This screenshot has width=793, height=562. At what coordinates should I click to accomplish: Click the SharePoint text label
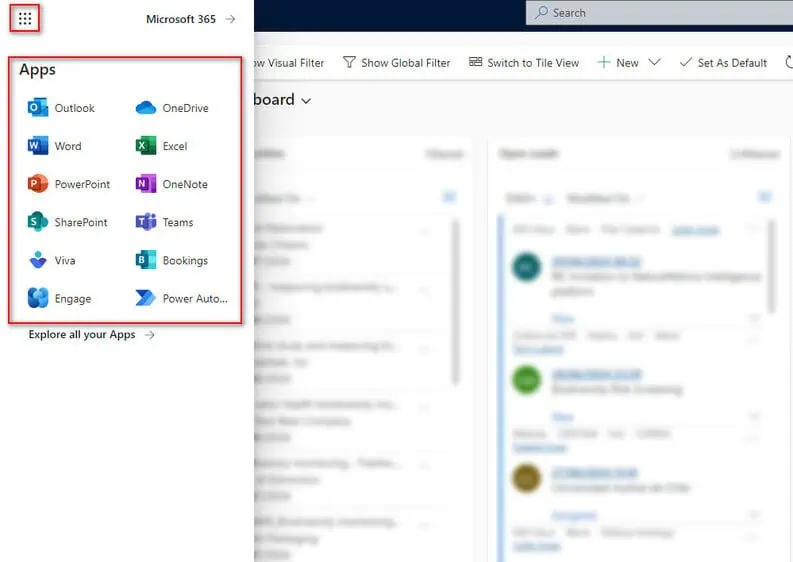(x=81, y=222)
